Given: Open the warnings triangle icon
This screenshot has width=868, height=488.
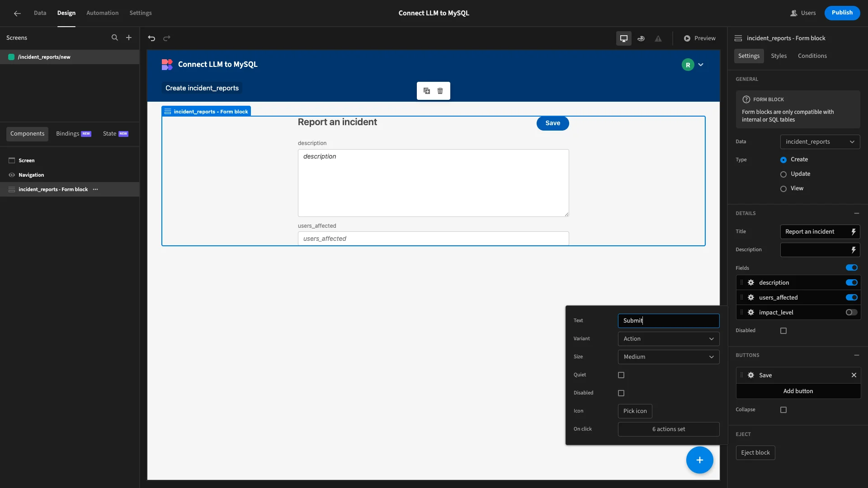Looking at the screenshot, I should tap(658, 38).
